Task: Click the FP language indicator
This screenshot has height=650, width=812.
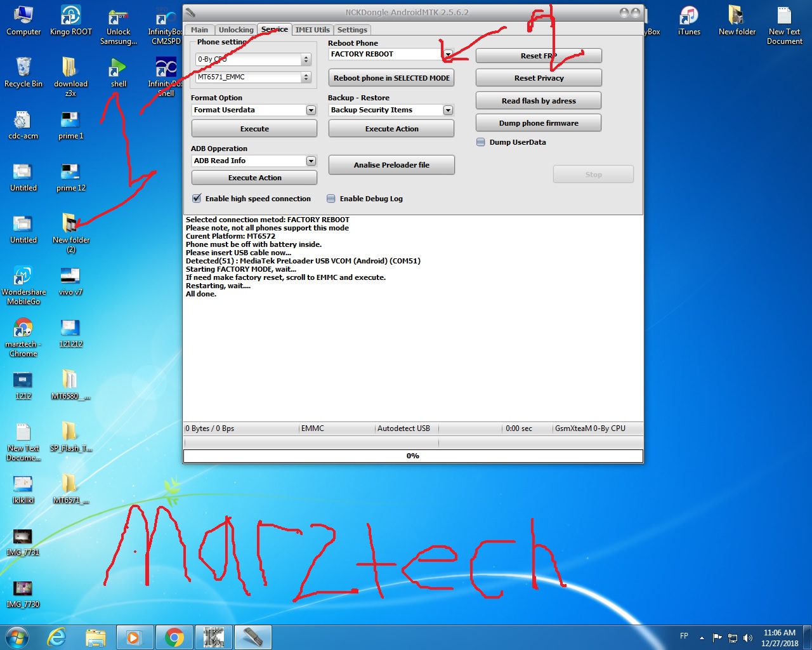Action: coord(684,636)
